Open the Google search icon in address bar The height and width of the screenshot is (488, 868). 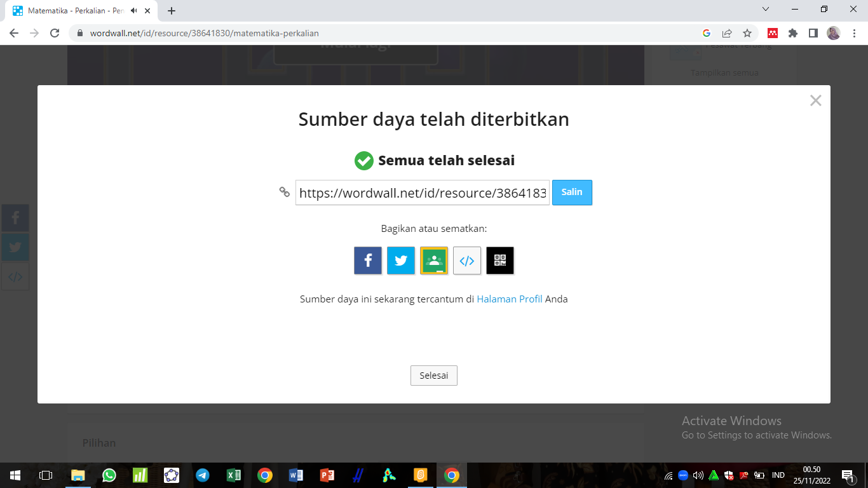coord(707,33)
